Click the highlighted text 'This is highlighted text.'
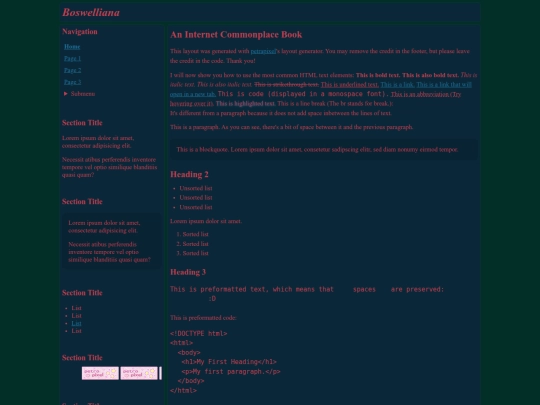Image resolution: width=540 pixels, height=405 pixels. [x=246, y=103]
